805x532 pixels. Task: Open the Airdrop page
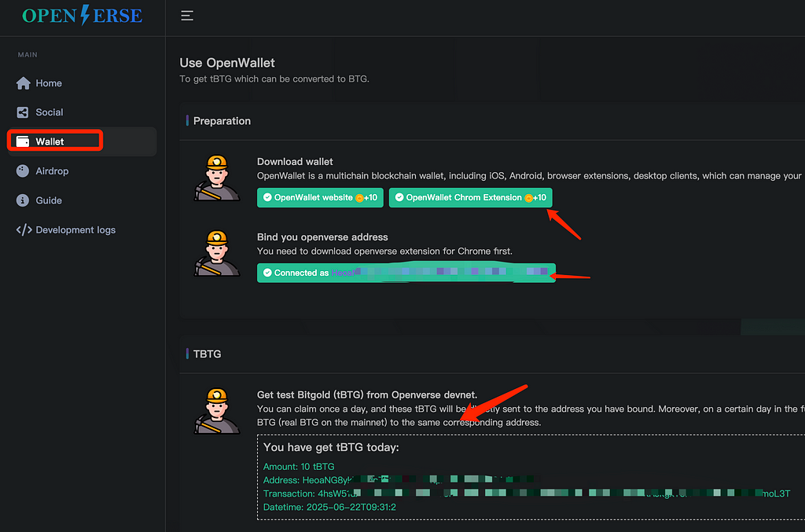[82, 171]
